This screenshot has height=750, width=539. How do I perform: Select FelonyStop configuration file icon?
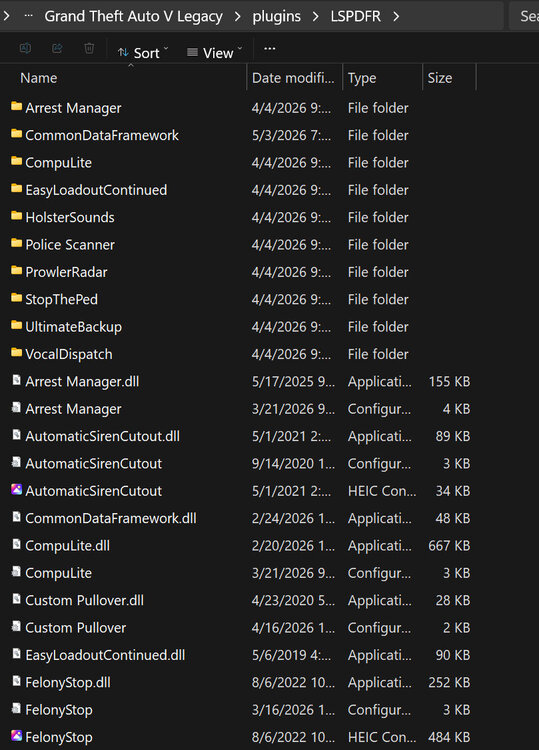16,708
